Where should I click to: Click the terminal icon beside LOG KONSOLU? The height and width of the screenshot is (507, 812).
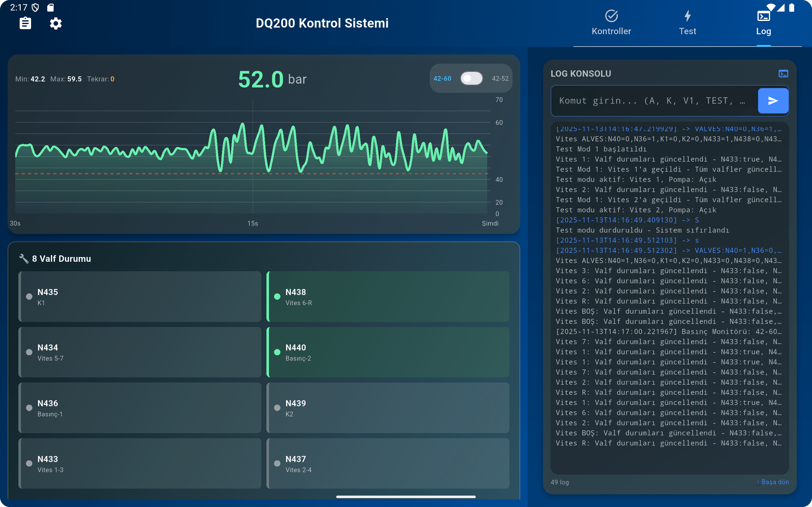783,74
